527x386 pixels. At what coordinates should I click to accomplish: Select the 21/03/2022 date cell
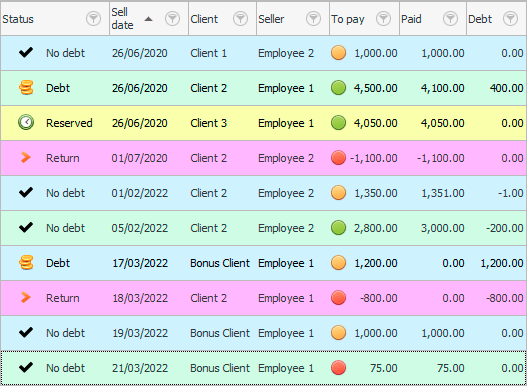pyautogui.click(x=149, y=368)
